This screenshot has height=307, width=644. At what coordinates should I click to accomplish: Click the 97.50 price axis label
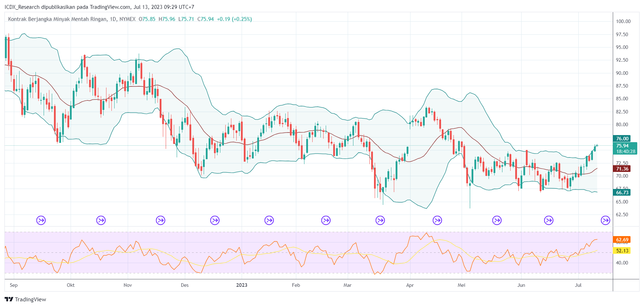[x=622, y=34]
